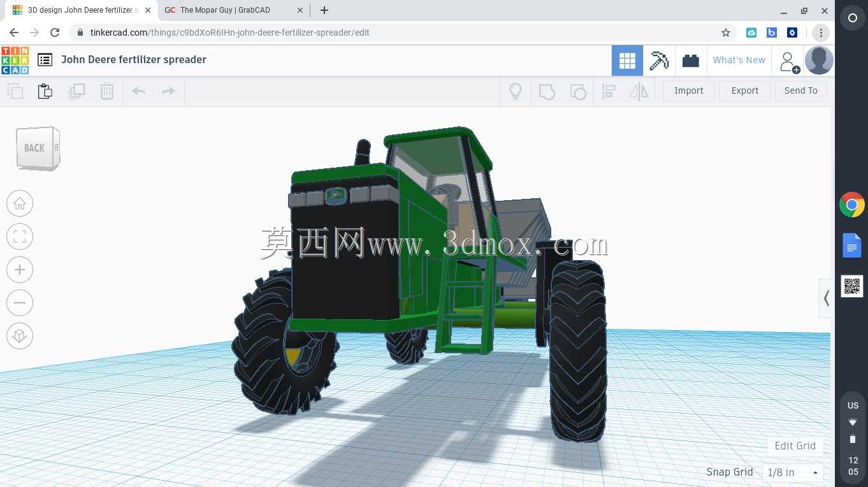The width and height of the screenshot is (868, 487).
Task: Click the Edit Grid button
Action: point(795,446)
